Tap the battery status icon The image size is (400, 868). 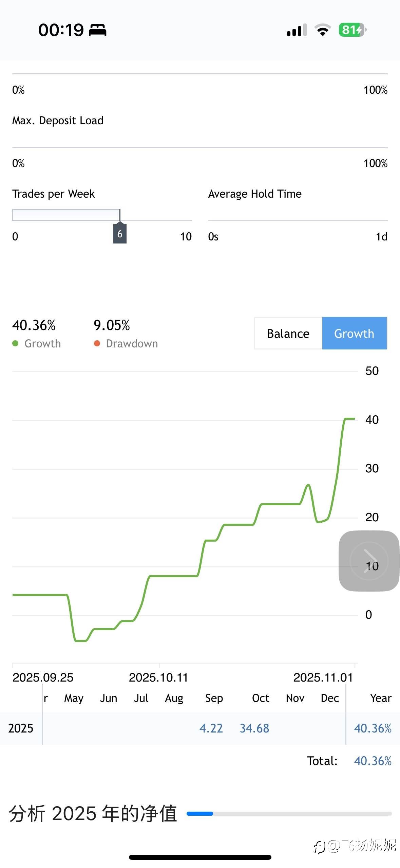pyautogui.click(x=352, y=30)
